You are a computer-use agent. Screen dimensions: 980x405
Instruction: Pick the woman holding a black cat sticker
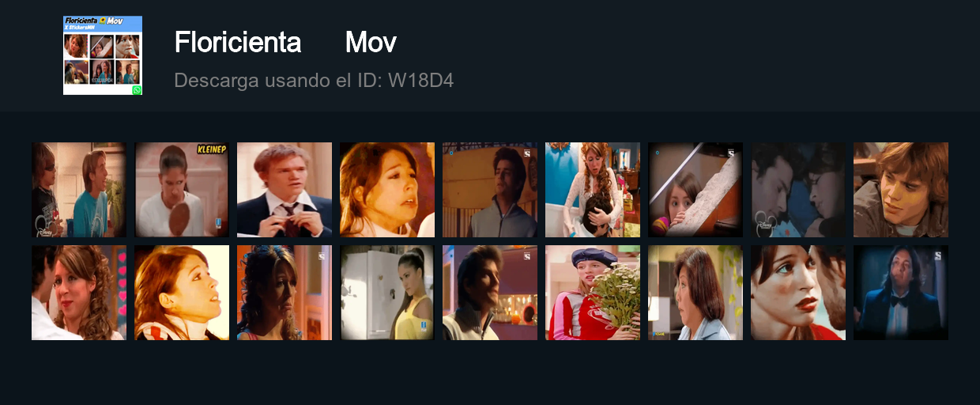(593, 190)
